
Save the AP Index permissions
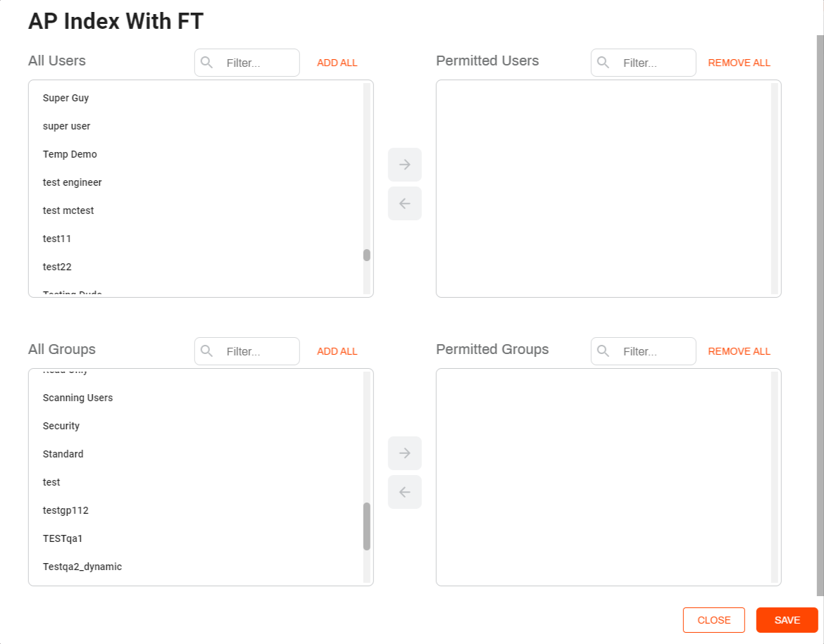coord(787,620)
